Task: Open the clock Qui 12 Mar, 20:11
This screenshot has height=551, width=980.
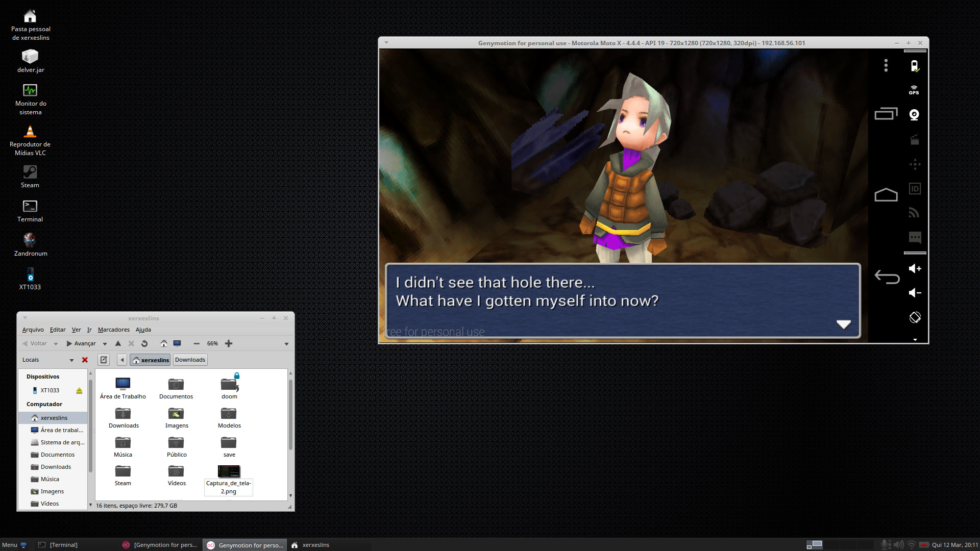Action: coord(954,545)
